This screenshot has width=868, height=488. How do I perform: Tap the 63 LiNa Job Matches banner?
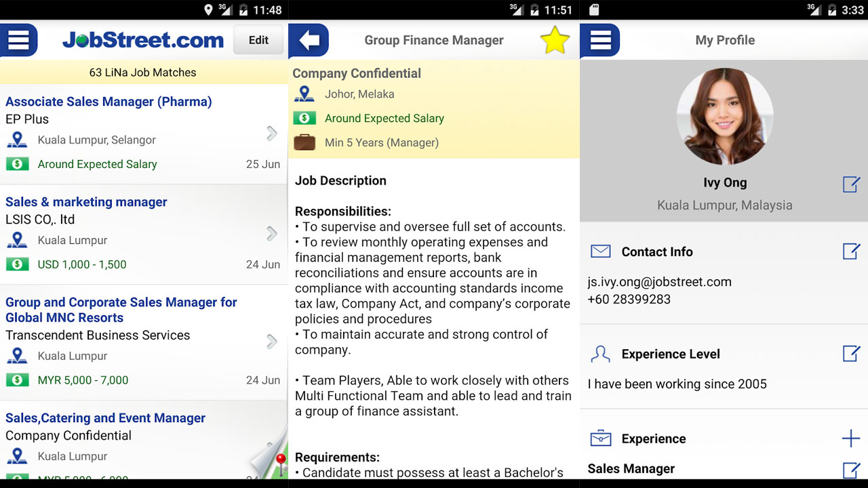pos(143,73)
